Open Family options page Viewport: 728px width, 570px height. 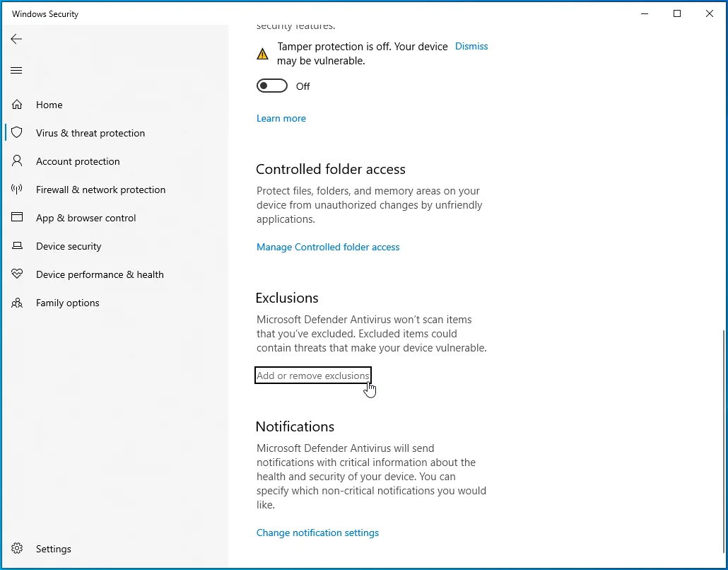[68, 303]
